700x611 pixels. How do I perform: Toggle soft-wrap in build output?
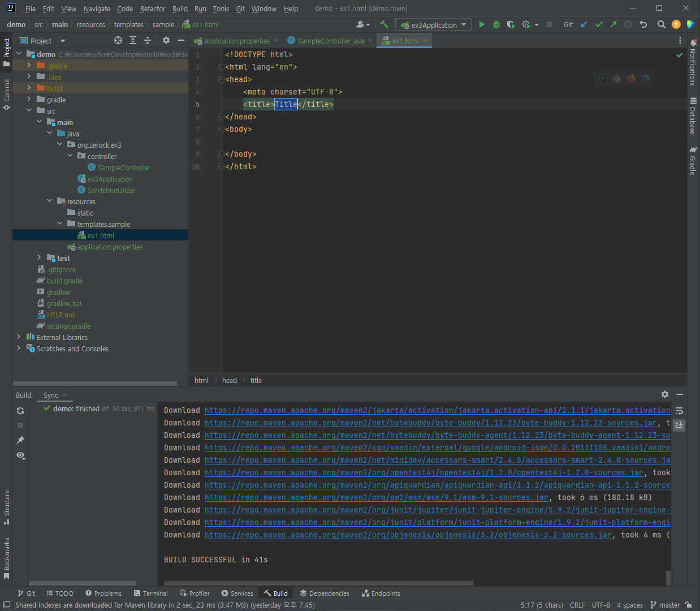point(679,411)
